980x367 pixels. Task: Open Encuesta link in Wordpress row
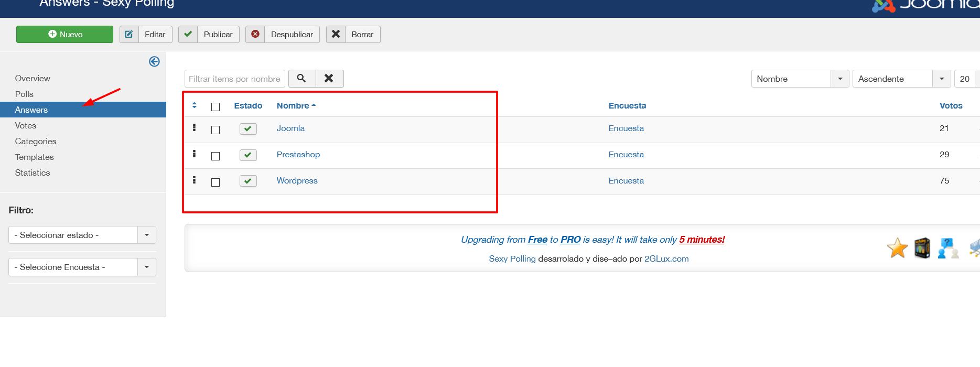(x=626, y=180)
